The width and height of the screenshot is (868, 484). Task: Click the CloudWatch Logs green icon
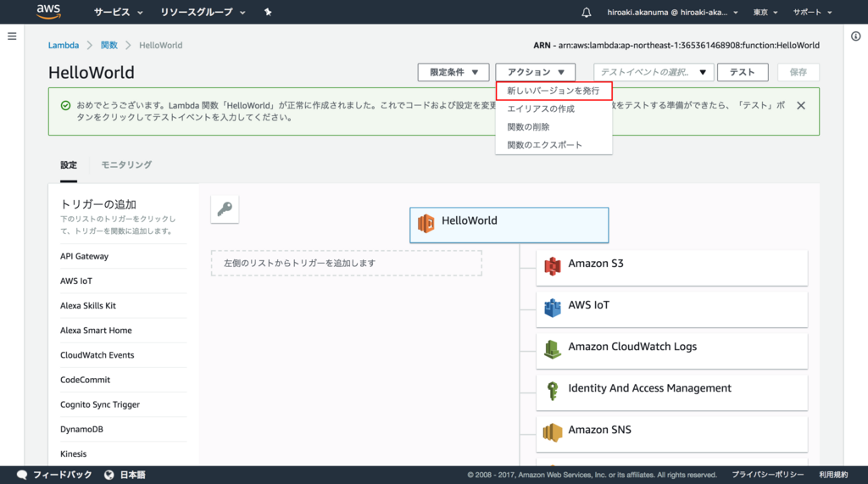point(552,349)
